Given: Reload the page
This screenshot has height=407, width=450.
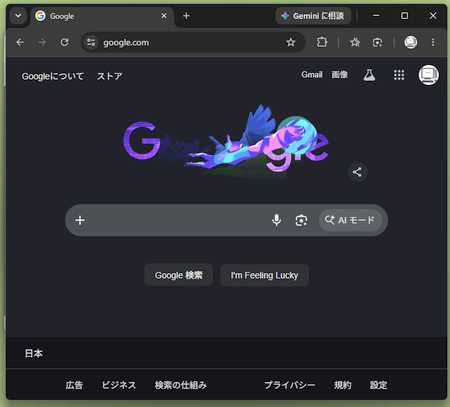Looking at the screenshot, I should click(64, 42).
